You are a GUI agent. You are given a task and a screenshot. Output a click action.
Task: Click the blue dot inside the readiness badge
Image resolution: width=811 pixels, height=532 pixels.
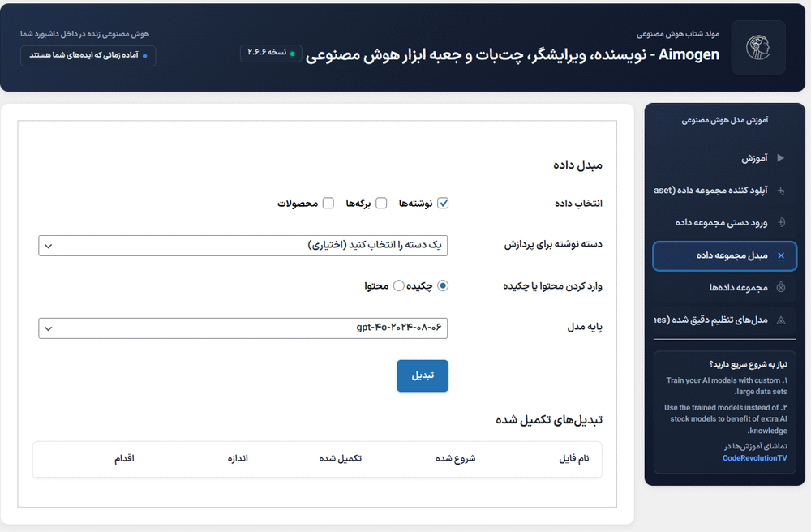(144, 56)
